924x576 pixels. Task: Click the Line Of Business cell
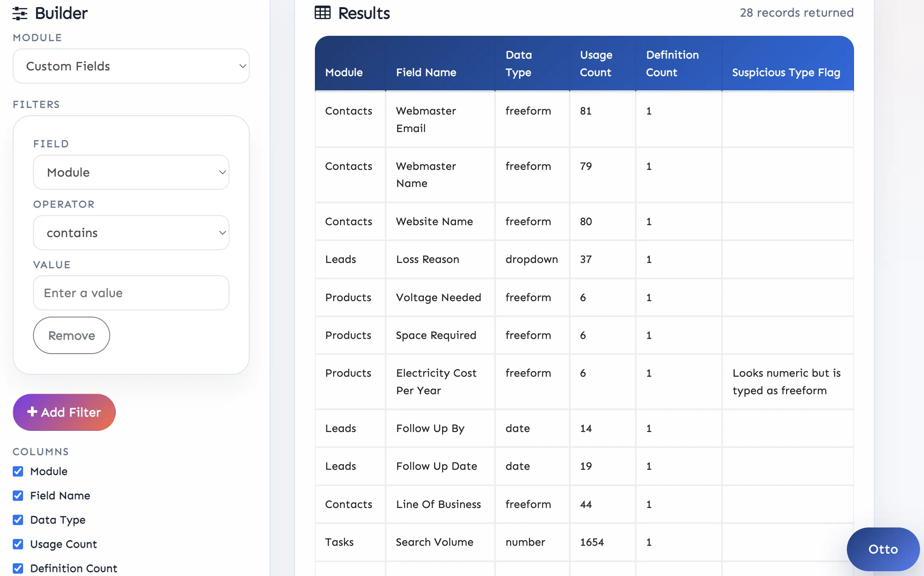tap(440, 504)
